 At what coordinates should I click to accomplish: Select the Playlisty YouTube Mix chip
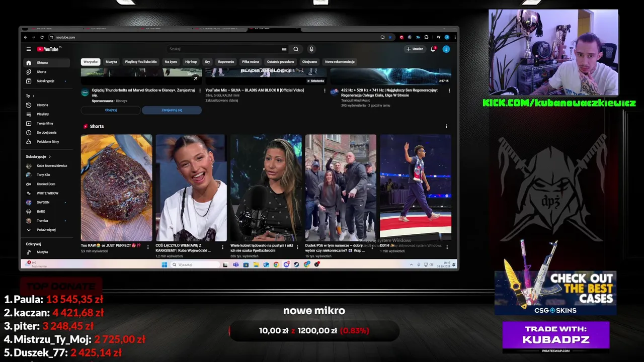pyautogui.click(x=141, y=62)
